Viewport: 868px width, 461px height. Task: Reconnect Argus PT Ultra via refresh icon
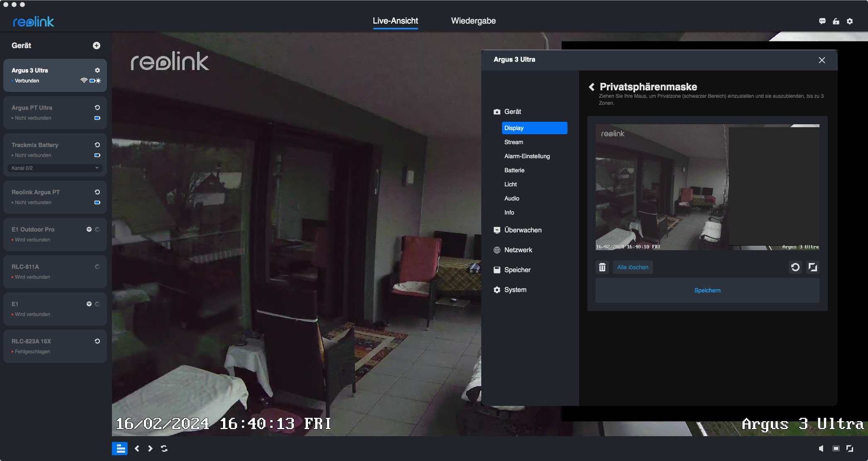pyautogui.click(x=97, y=108)
